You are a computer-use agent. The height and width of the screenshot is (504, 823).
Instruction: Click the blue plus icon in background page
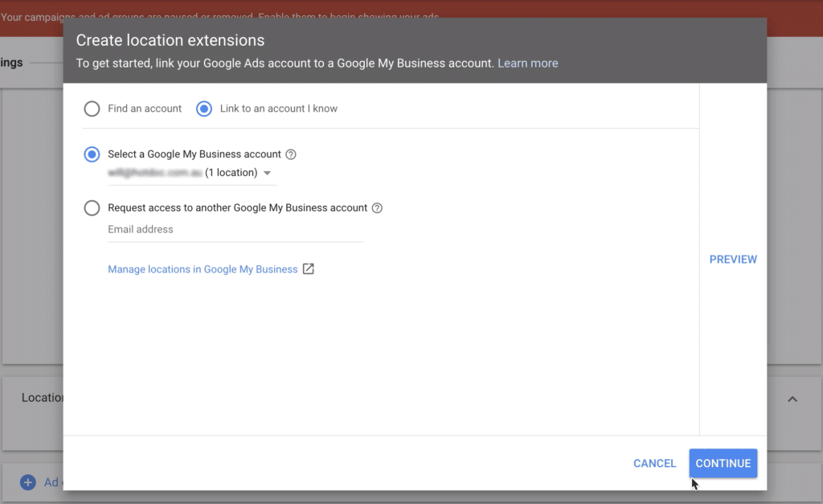28,482
